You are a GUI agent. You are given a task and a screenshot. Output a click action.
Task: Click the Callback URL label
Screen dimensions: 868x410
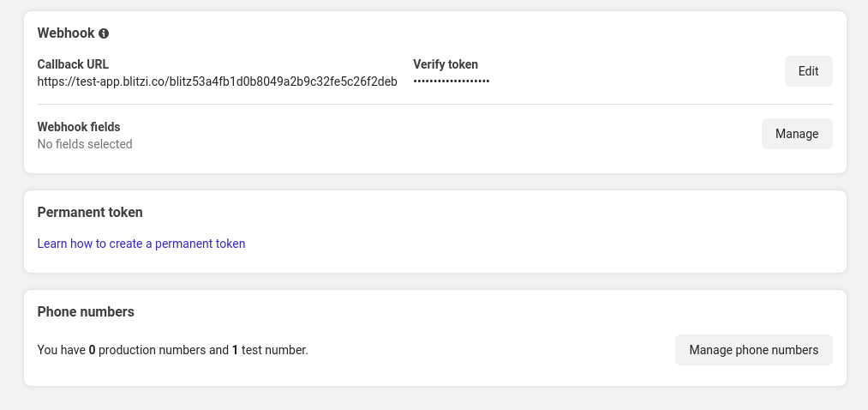click(x=73, y=64)
